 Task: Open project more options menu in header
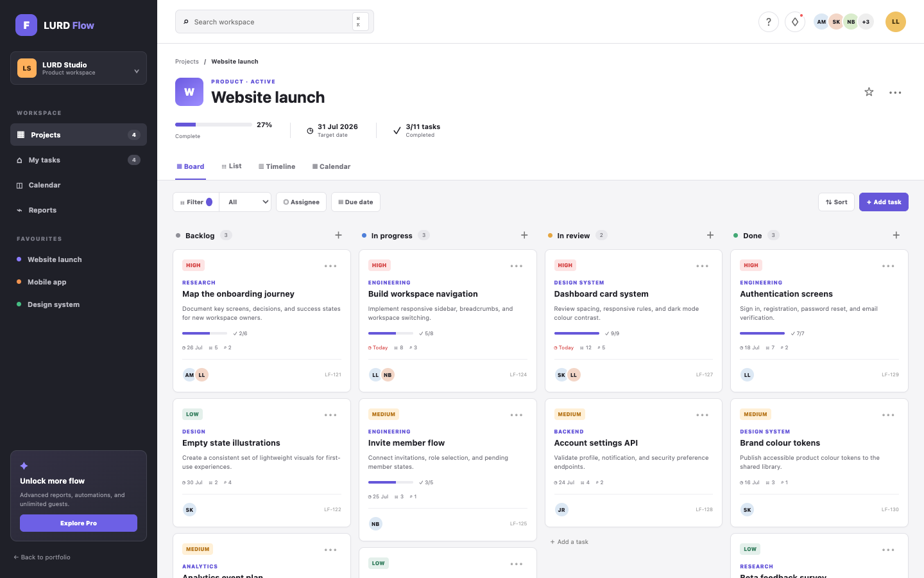[x=895, y=92]
